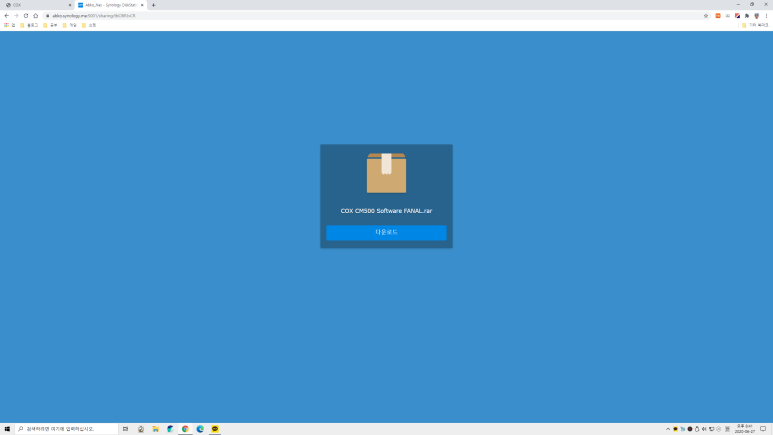This screenshot has height=435, width=773.
Task: Open the apps shortcut in bookmarks bar
Action: (x=9, y=25)
